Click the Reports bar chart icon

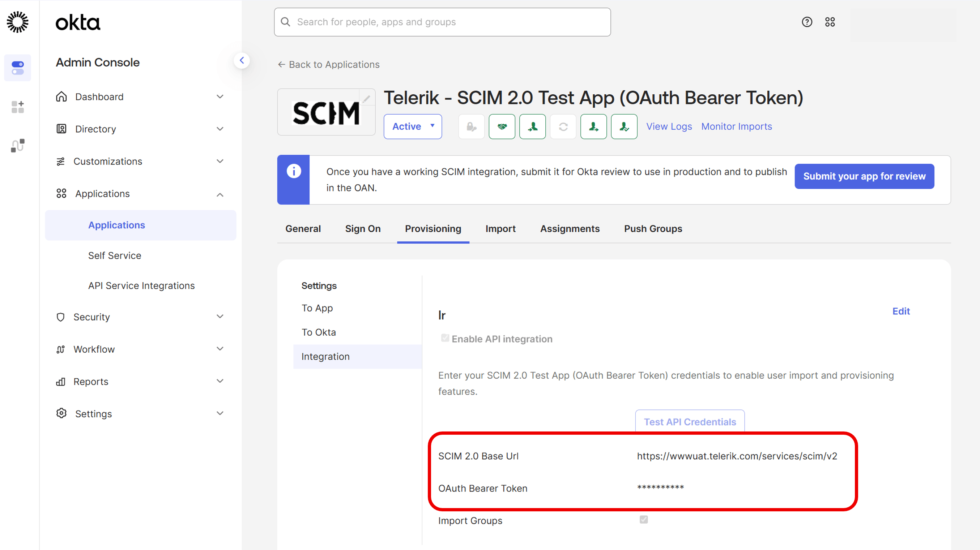60,382
